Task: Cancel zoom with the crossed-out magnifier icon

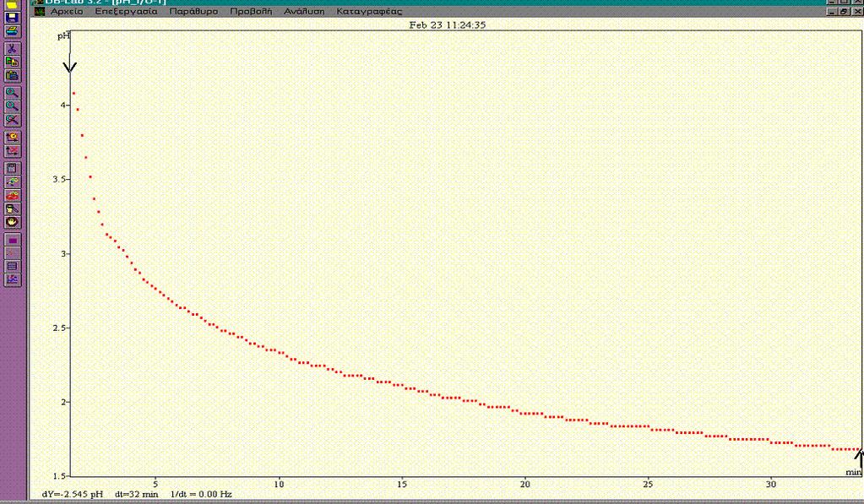Action: (12, 120)
